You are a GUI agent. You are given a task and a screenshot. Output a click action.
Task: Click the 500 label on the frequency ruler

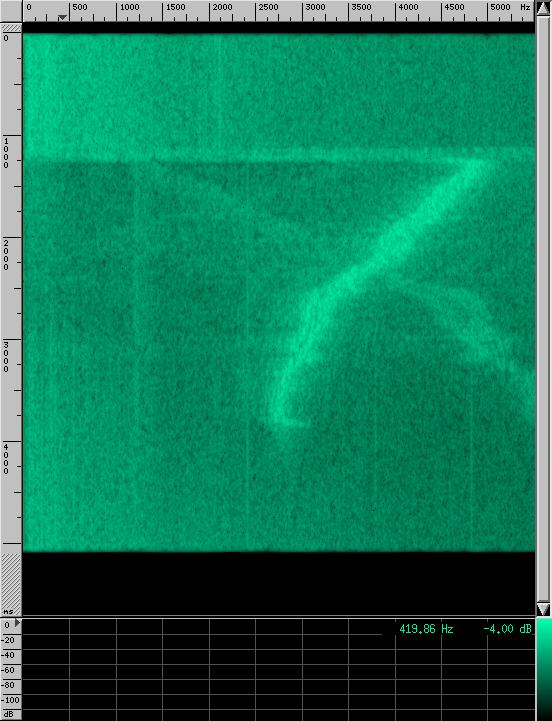[80, 7]
